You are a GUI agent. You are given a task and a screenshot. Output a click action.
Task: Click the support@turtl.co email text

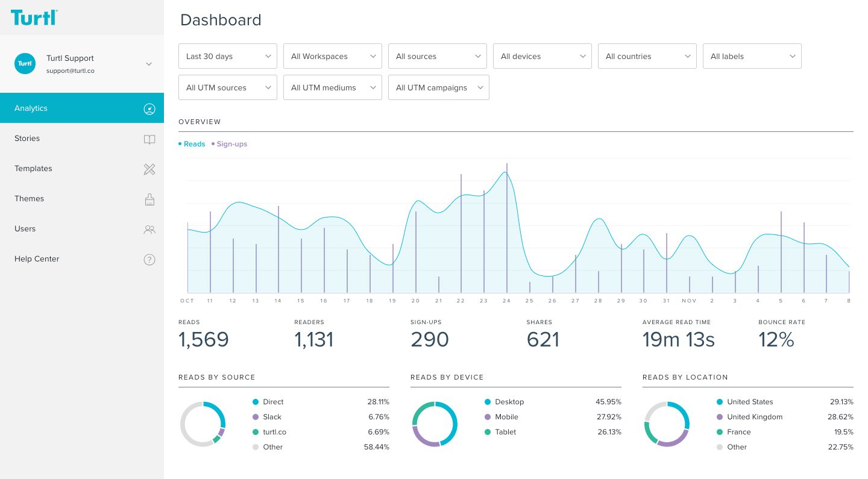tap(71, 70)
